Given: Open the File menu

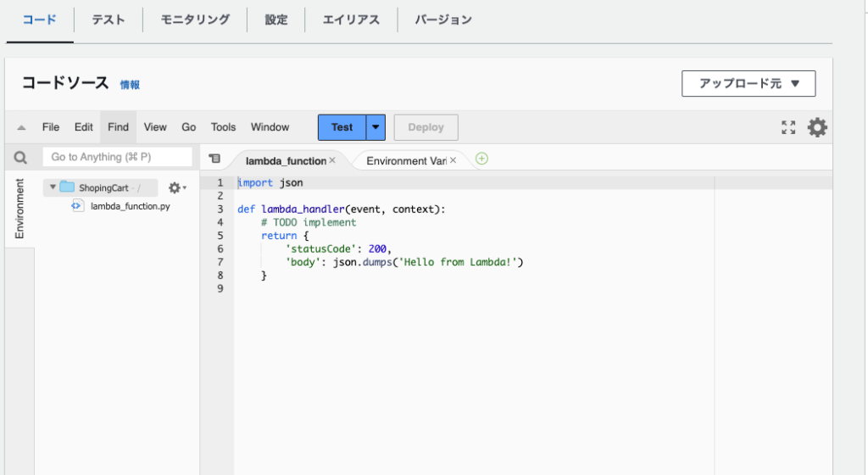Looking at the screenshot, I should click(x=50, y=127).
